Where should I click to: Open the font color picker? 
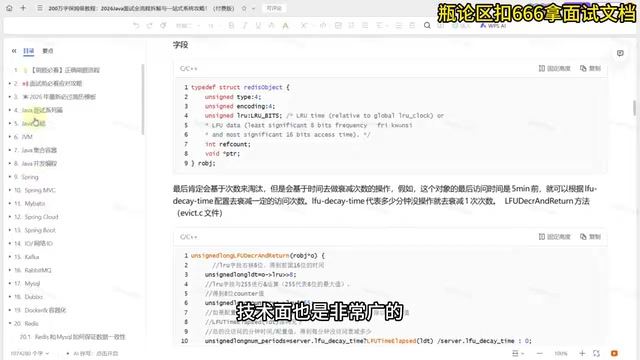pos(285,25)
